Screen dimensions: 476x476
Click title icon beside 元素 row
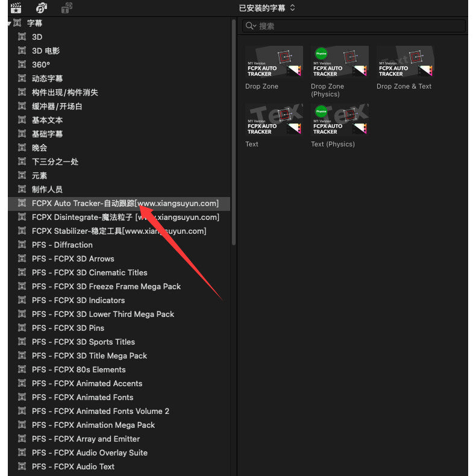[22, 175]
